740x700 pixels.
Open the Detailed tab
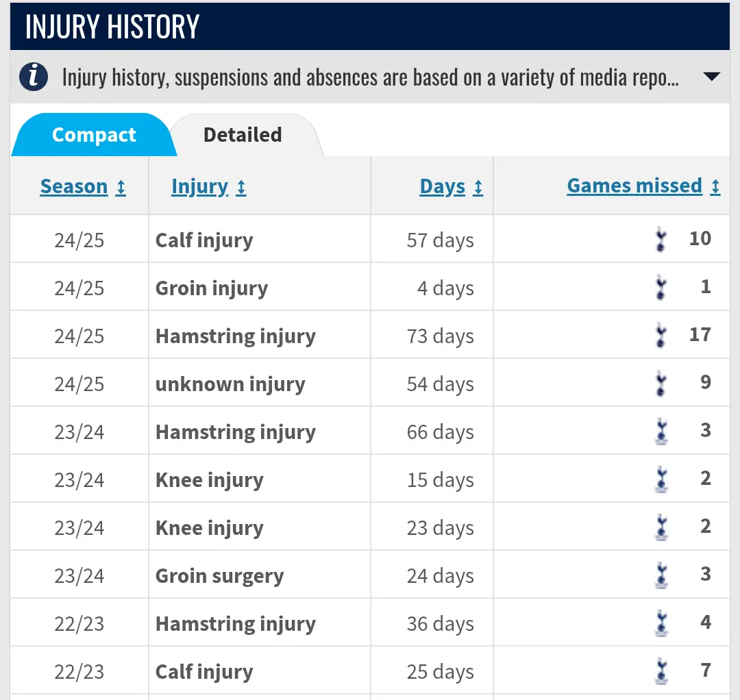click(x=243, y=135)
